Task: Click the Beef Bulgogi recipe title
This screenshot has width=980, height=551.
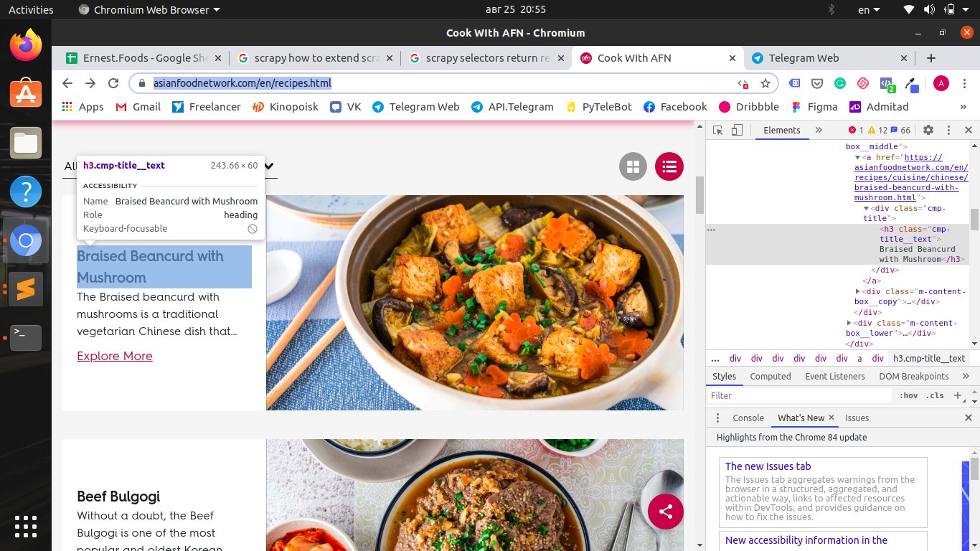Action: [118, 496]
